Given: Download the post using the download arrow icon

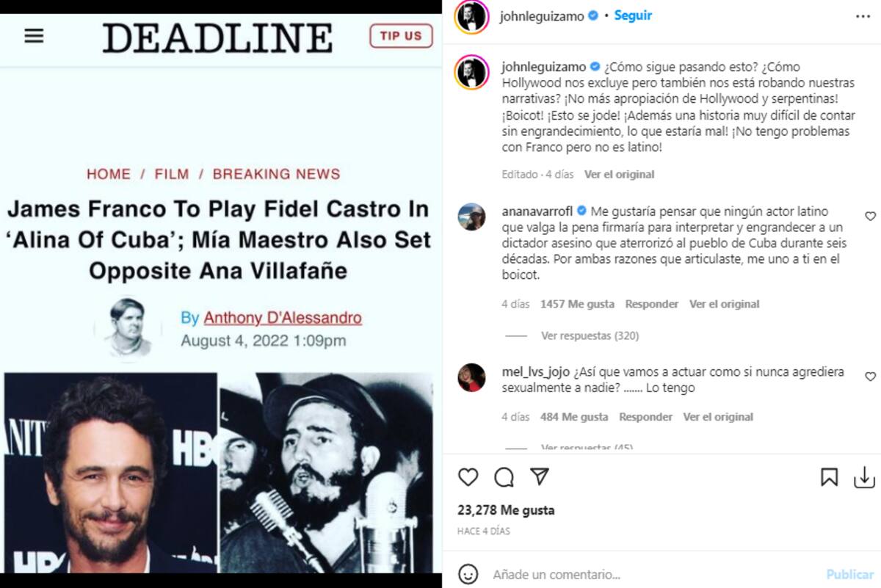Looking at the screenshot, I should click(x=865, y=478).
